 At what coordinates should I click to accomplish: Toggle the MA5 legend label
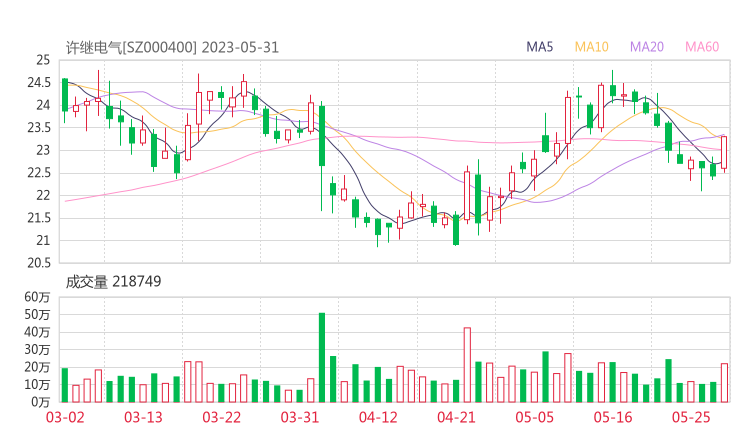coord(540,47)
